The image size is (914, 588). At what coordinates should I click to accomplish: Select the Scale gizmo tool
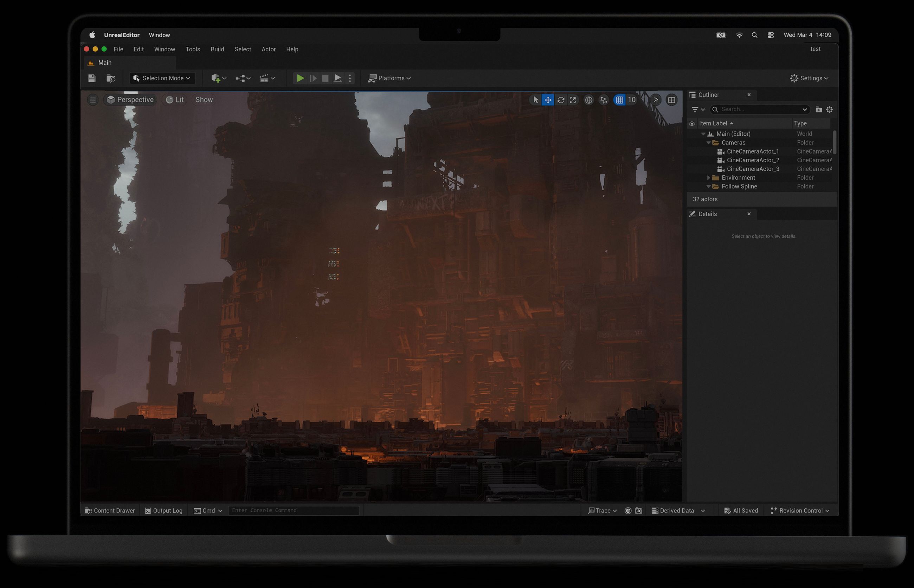pyautogui.click(x=573, y=100)
